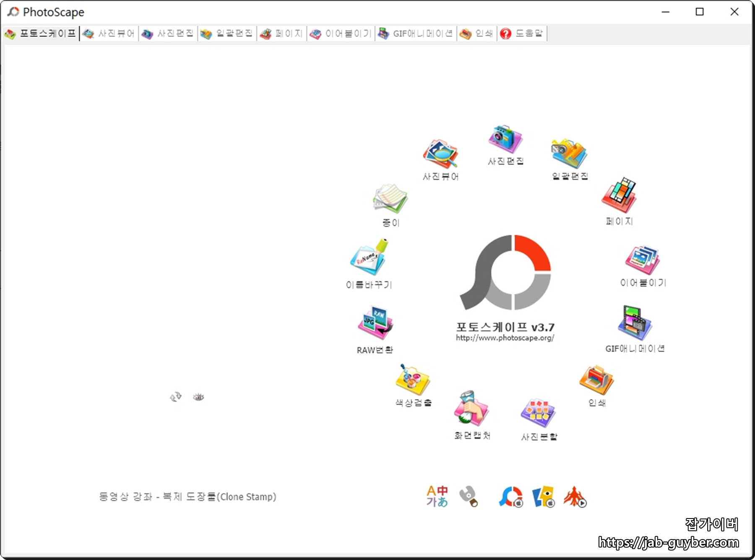Switch to the 인쇄 tab
Viewport: 755px width, 560px height.
pyautogui.click(x=477, y=34)
